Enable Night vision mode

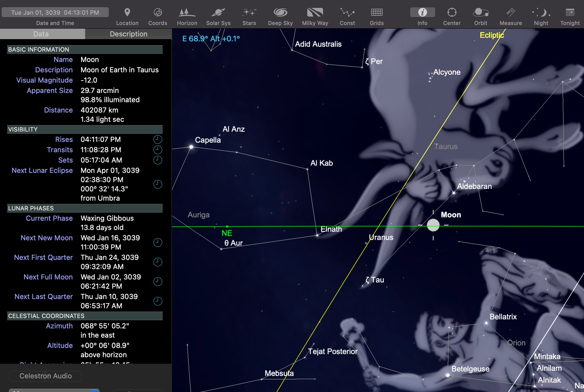point(541,13)
